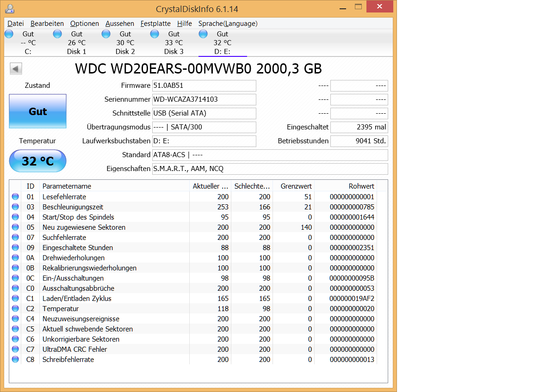This screenshot has width=533, height=392.
Task: Close the CrystalDiskInfo window
Action: coord(380,6)
